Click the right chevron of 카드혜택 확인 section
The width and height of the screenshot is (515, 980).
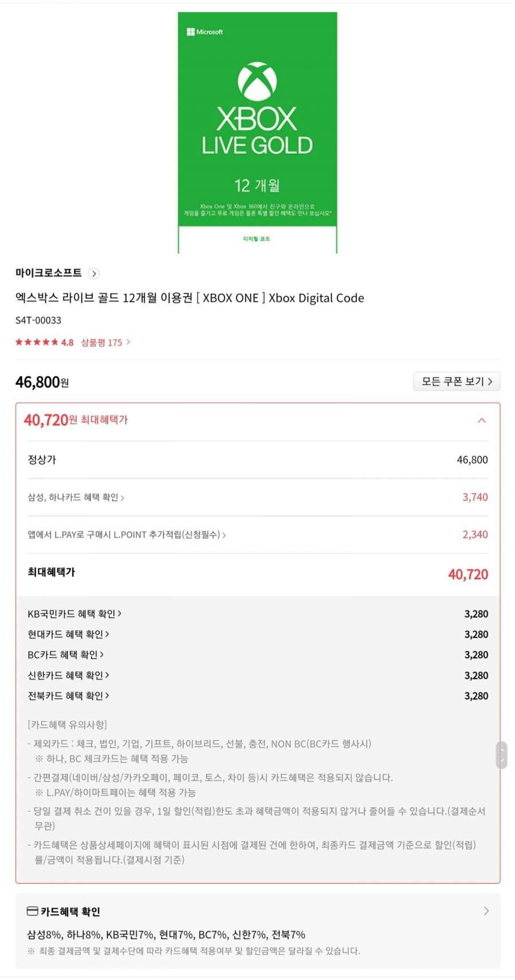pyautogui.click(x=486, y=911)
